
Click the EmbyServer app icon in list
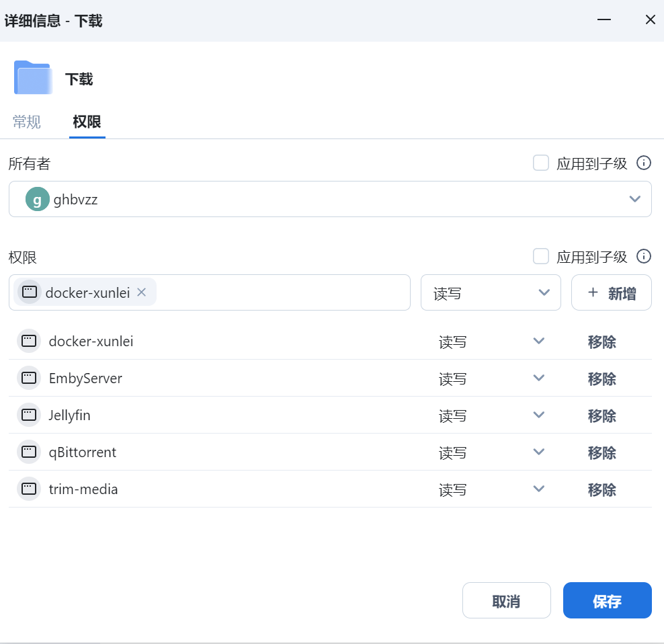(x=29, y=378)
